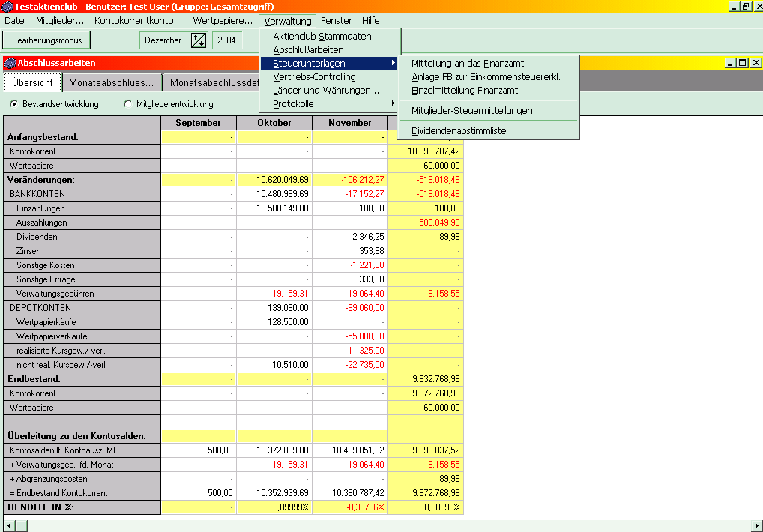Click the RENDITE IN % row label
Image resolution: width=763 pixels, height=532 pixels.
82,507
